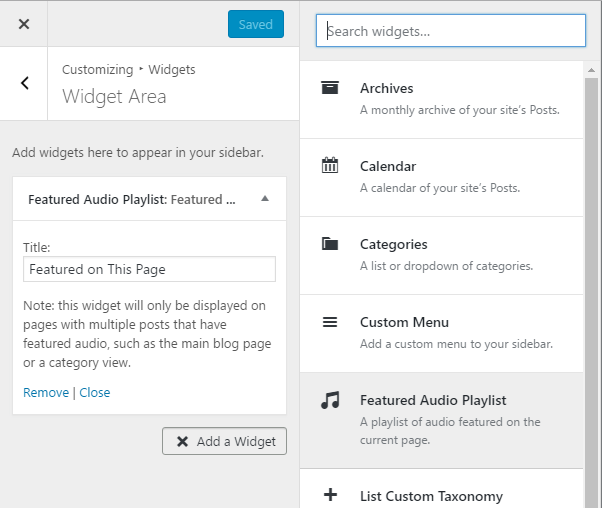602x508 pixels.
Task: Collapse the Featured Audio Playlist widget arrow
Action: coord(265,199)
